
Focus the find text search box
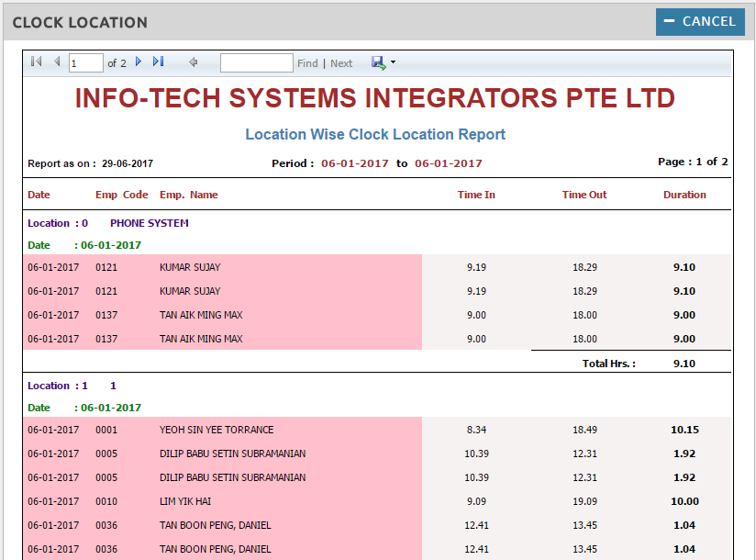coord(256,63)
